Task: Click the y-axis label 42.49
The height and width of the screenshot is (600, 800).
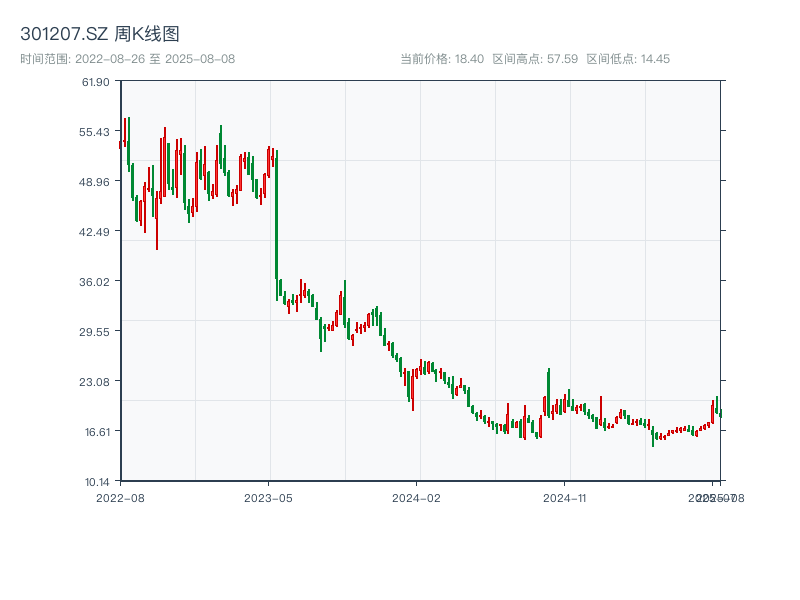Action: [x=94, y=232]
